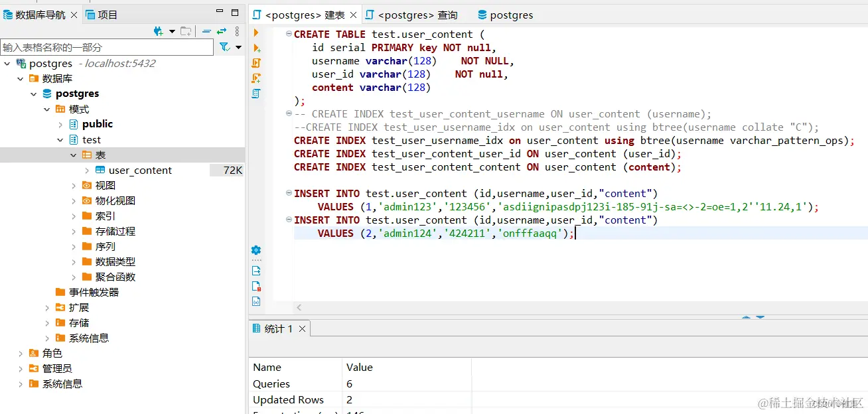Screen dimensions: 868x414
Task: Open the postgres editor tab
Action: [505, 15]
